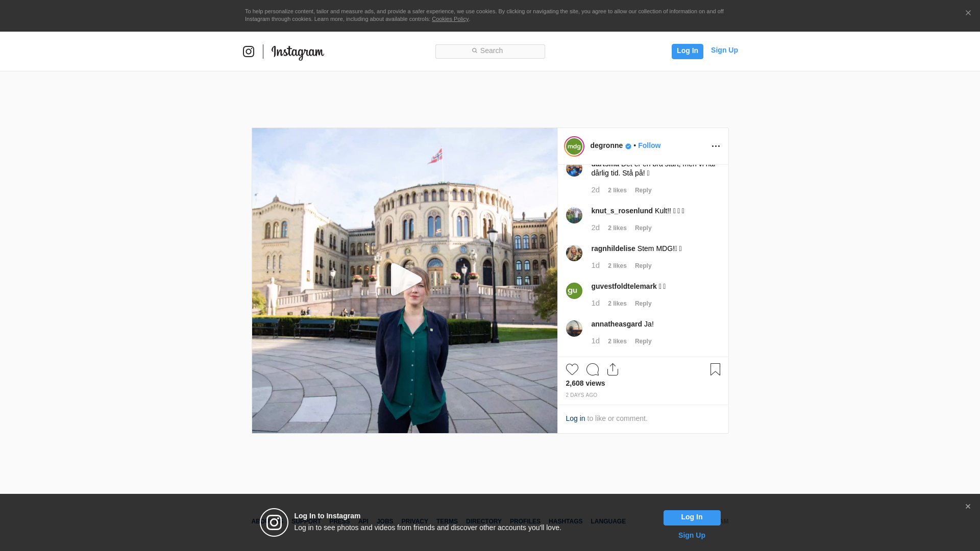Viewport: 980px width, 551px height.
Task: View likes on ragnhildelise's comment
Action: [x=617, y=266]
